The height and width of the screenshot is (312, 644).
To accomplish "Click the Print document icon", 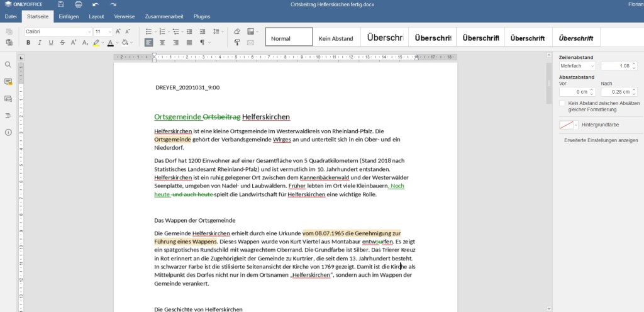I will coord(79,4).
